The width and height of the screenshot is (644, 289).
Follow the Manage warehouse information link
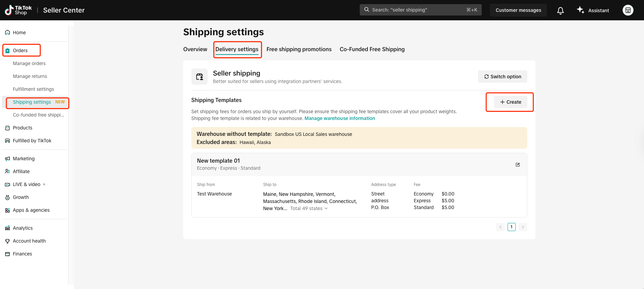pyautogui.click(x=340, y=118)
